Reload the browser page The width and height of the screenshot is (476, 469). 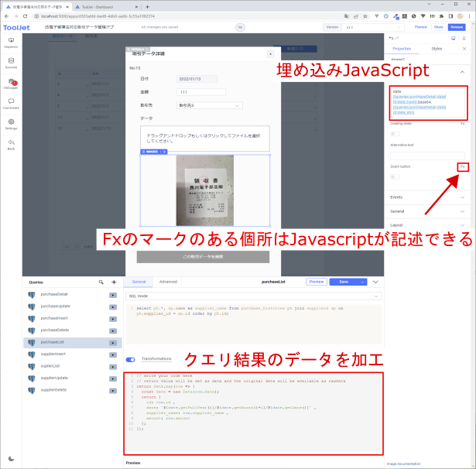[x=26, y=16]
